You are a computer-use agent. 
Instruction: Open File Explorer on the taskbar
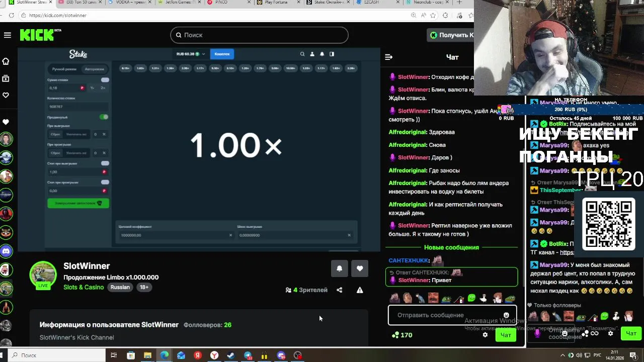pos(147,355)
